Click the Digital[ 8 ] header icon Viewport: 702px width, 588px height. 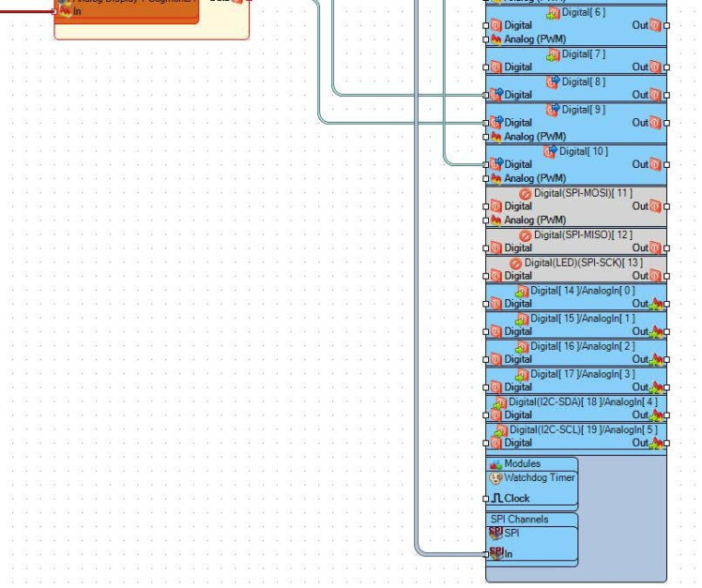coord(553,83)
